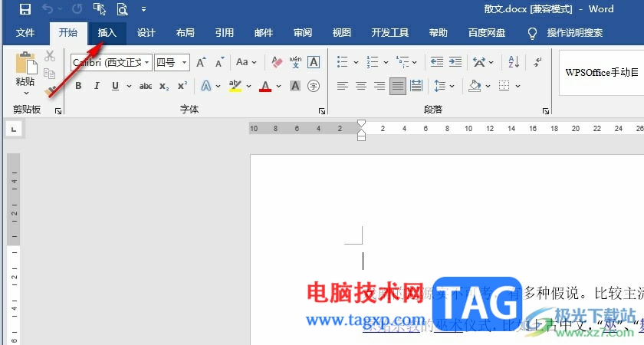Select the Format Painter brush

point(51,91)
